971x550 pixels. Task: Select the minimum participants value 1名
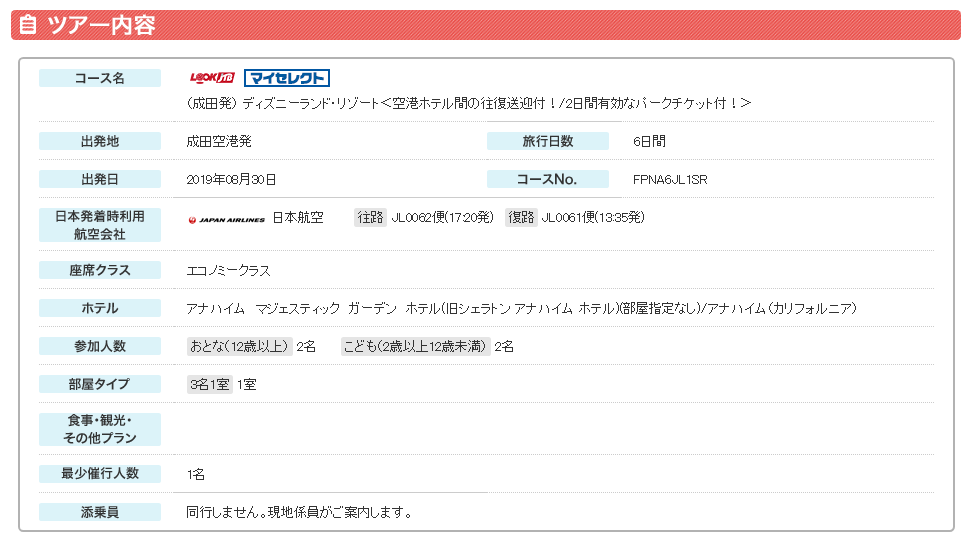196,474
